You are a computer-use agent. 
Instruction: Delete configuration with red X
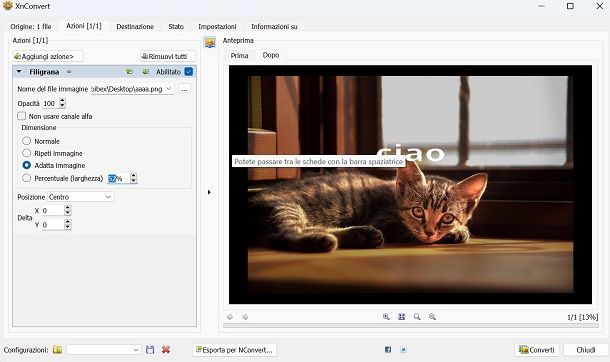pyautogui.click(x=166, y=350)
